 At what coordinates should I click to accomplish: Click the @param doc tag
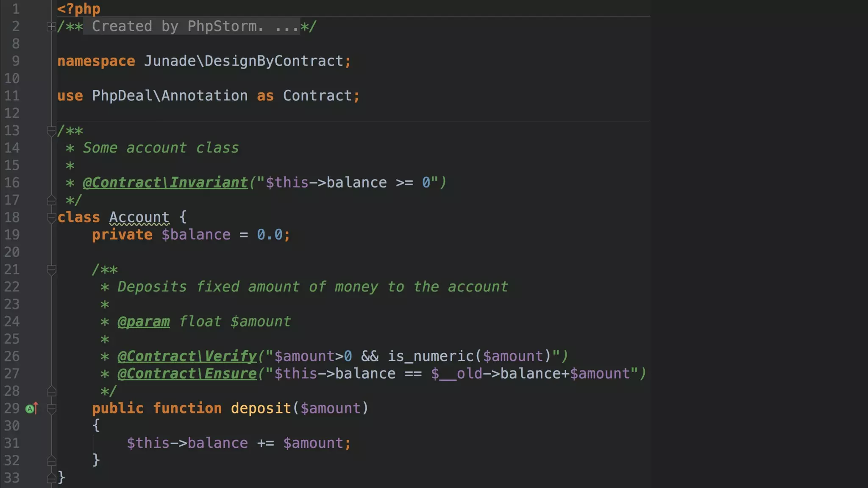pyautogui.click(x=144, y=322)
